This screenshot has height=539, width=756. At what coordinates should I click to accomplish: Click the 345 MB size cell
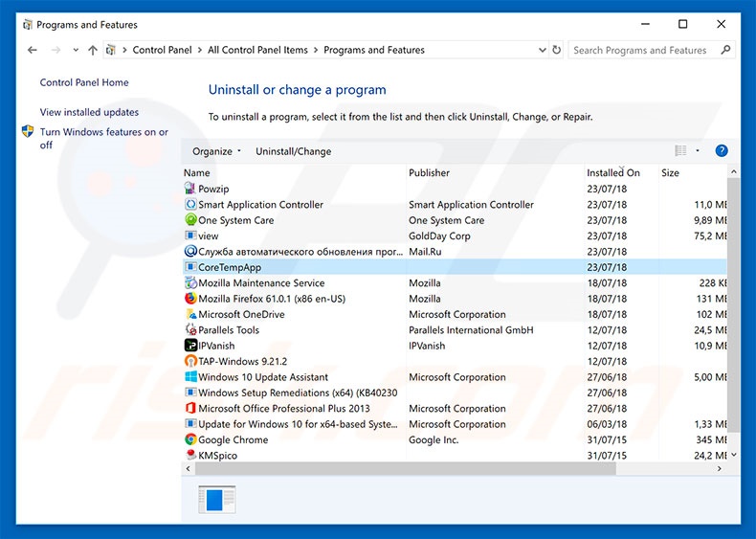[711, 440]
